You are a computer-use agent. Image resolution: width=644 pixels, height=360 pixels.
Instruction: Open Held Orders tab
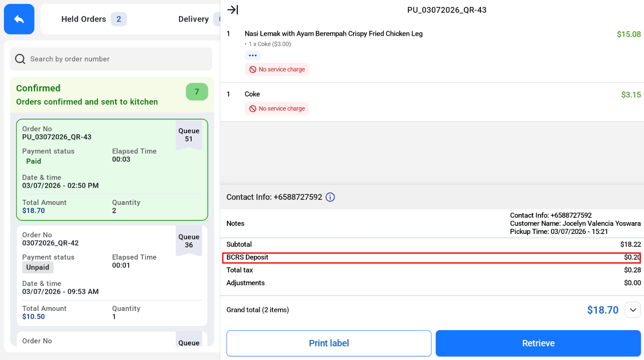94,19
